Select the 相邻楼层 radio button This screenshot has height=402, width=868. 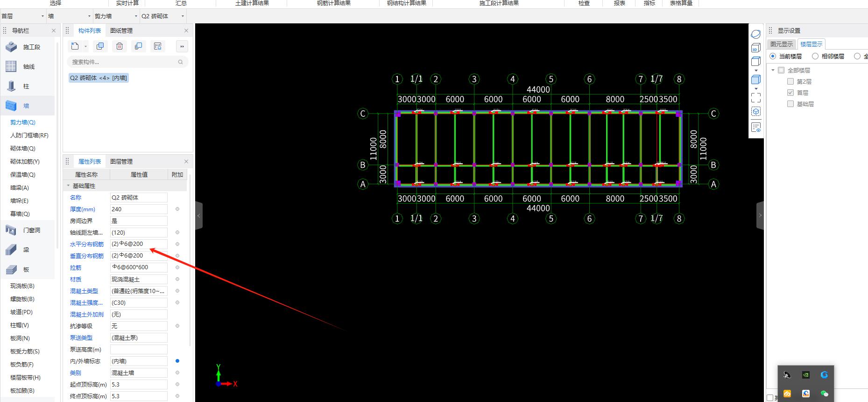click(815, 56)
